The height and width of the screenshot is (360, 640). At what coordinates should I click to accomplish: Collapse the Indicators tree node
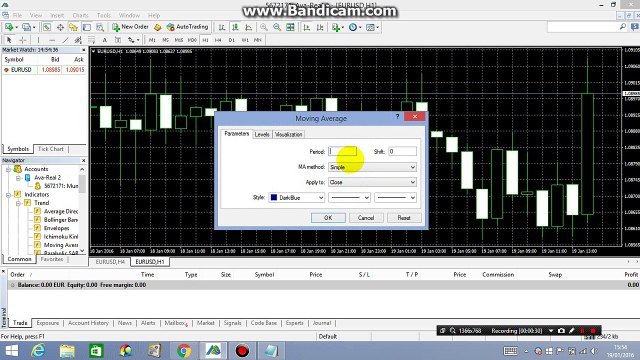[x=9, y=195]
